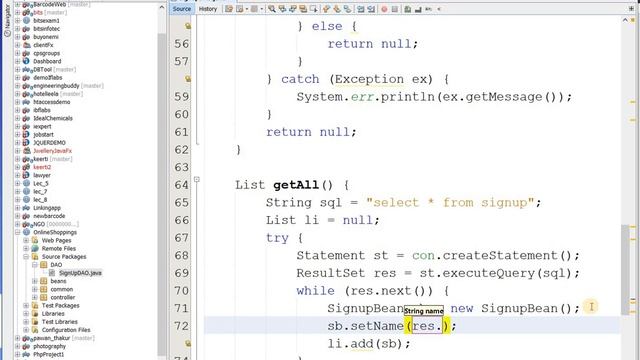The width and height of the screenshot is (640, 360).
Task: Click the Last Edit toolbar icon
Action: [x=229, y=9]
